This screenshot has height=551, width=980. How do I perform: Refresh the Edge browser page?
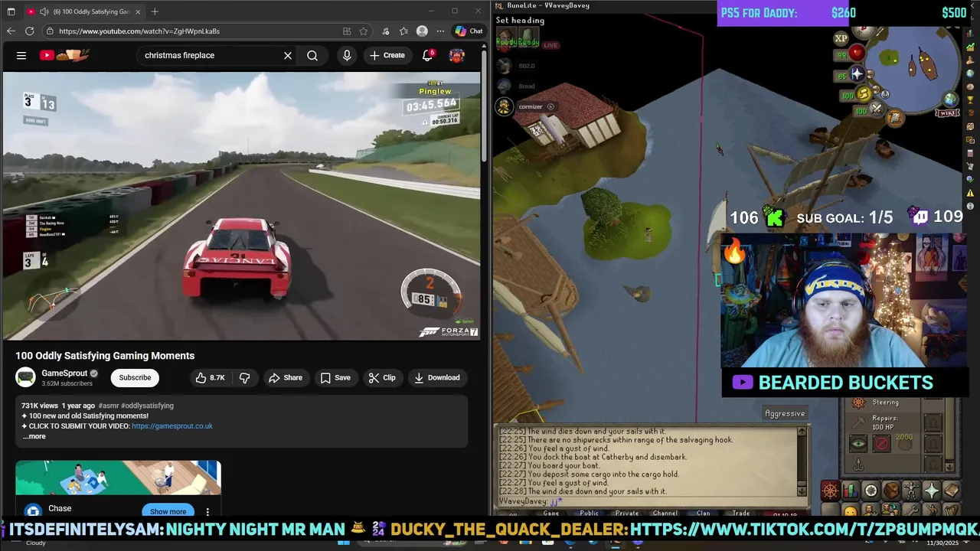pos(29,31)
